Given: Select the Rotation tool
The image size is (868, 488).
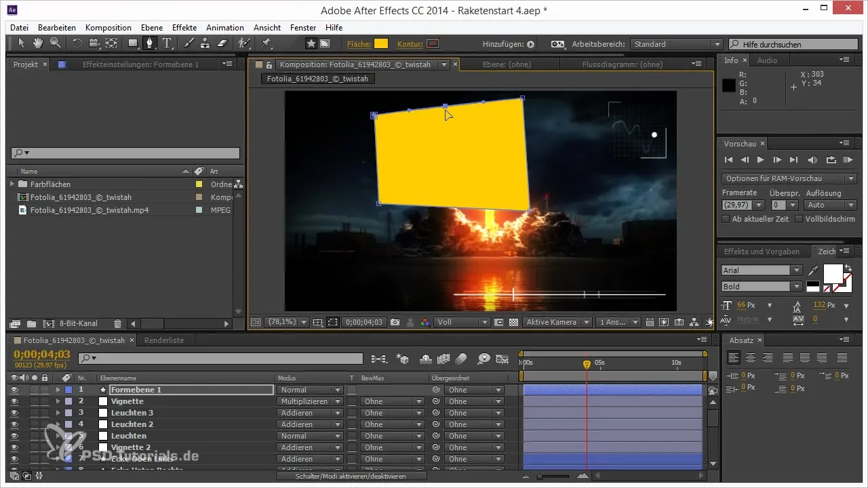Looking at the screenshot, I should [x=77, y=43].
